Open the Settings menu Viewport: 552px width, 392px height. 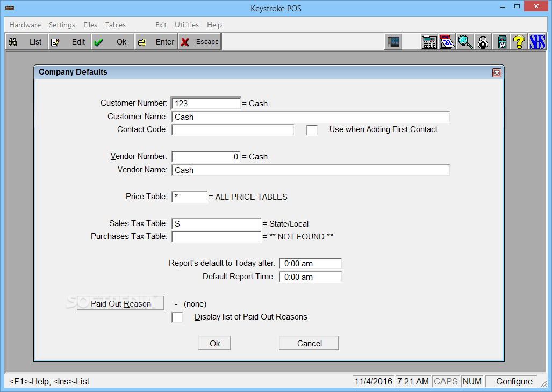click(x=62, y=25)
